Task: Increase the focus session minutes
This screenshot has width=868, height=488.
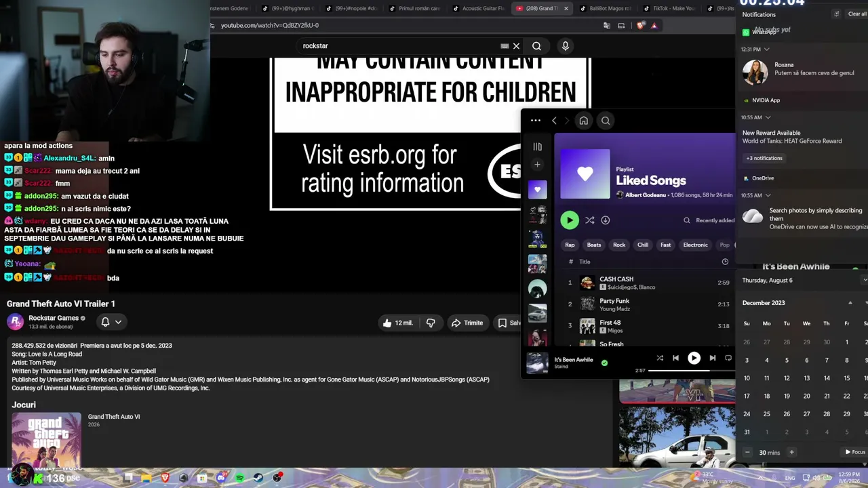Action: coord(791,452)
